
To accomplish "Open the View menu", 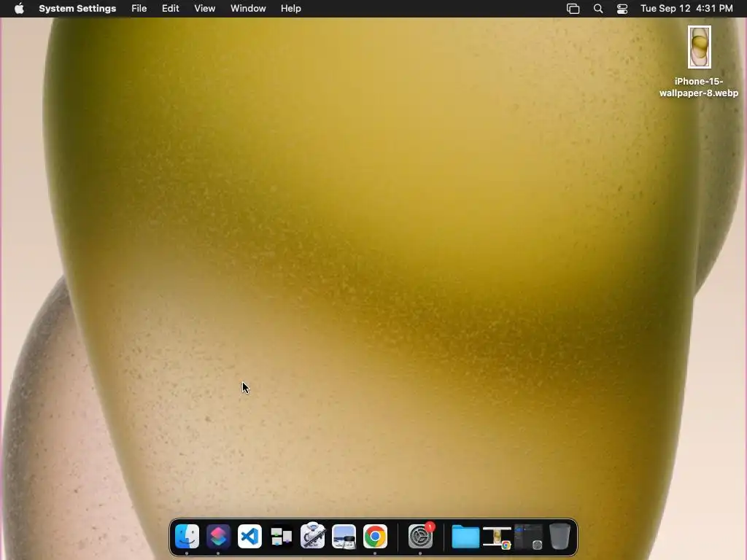I will (x=205, y=9).
